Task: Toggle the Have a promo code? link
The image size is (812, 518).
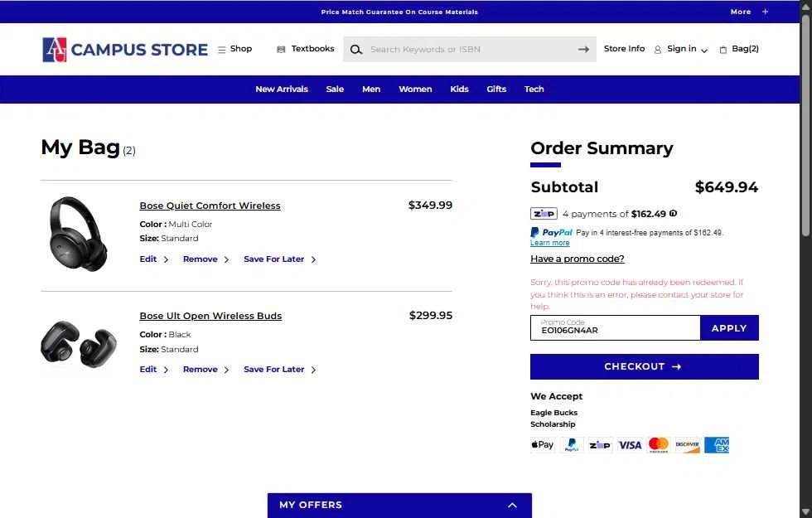Action: tap(577, 259)
